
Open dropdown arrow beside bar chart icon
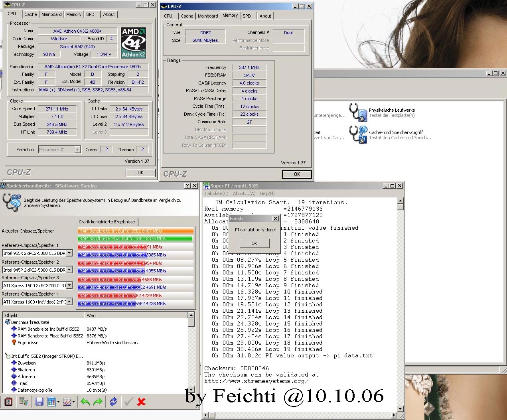(x=58, y=402)
